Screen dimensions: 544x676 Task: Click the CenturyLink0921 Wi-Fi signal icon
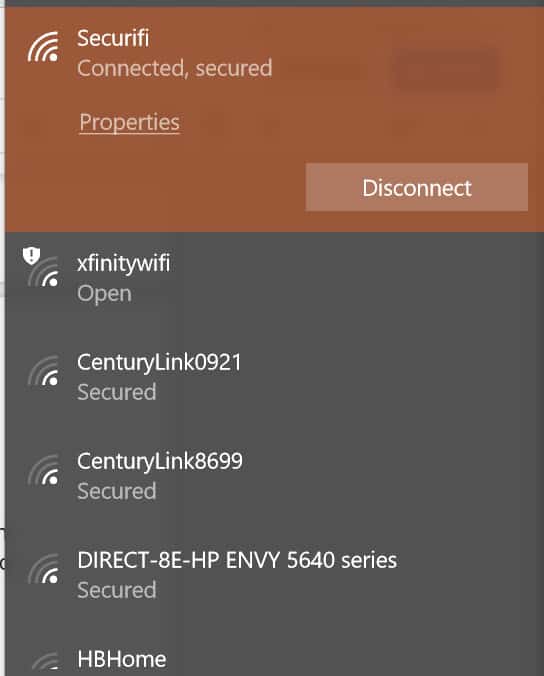tap(44, 371)
